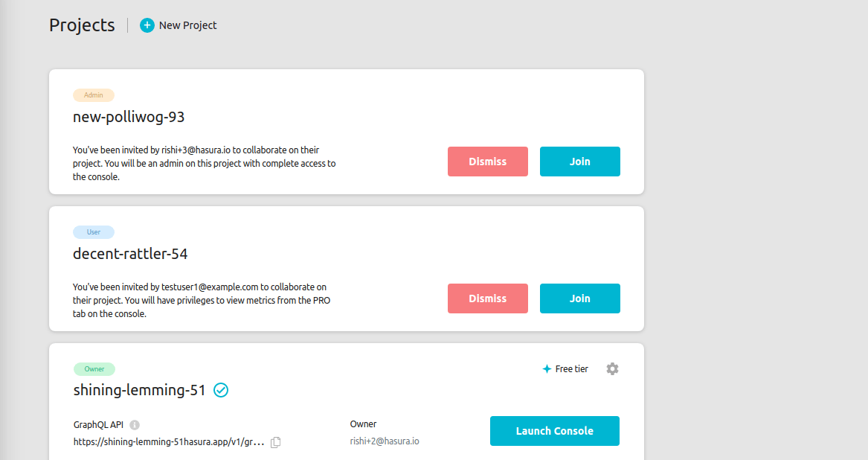868x460 pixels.
Task: Click the Admin role badge
Action: tap(94, 95)
